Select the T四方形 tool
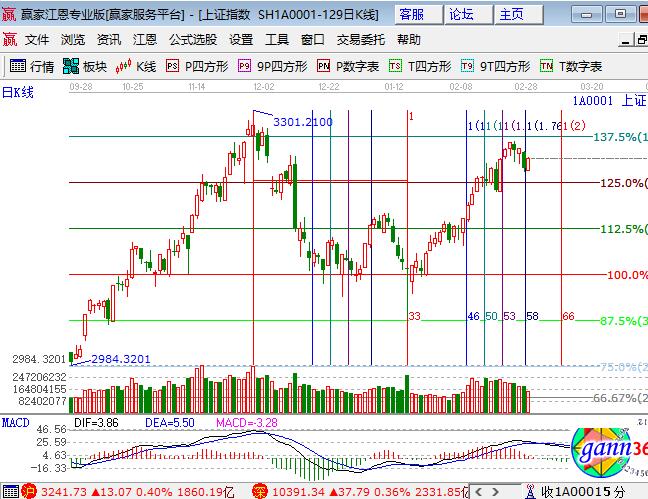Image resolution: width=648 pixels, height=499 pixels. [421, 66]
